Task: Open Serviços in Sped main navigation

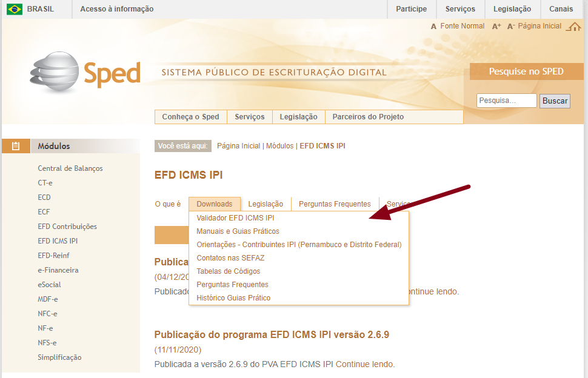Action: [x=249, y=117]
